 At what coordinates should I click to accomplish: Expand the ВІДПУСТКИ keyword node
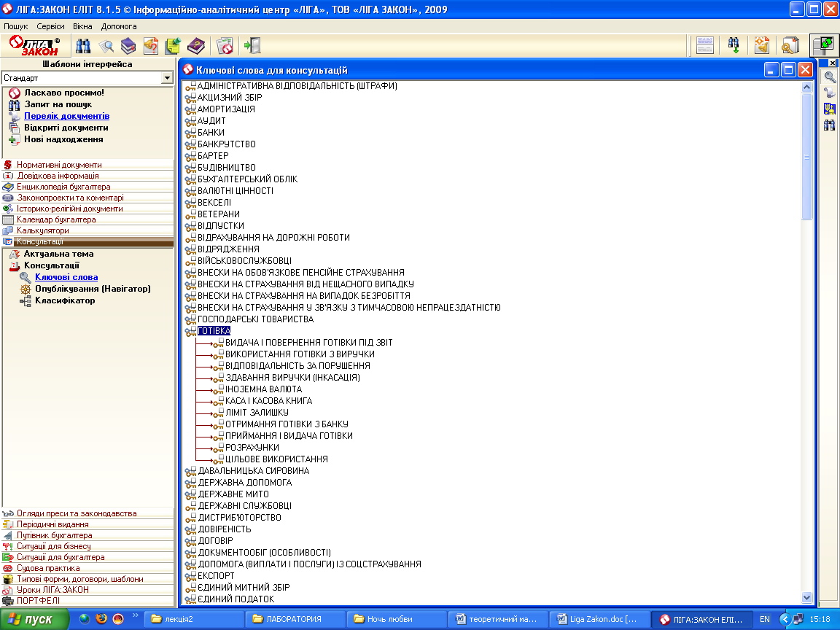[x=190, y=226]
